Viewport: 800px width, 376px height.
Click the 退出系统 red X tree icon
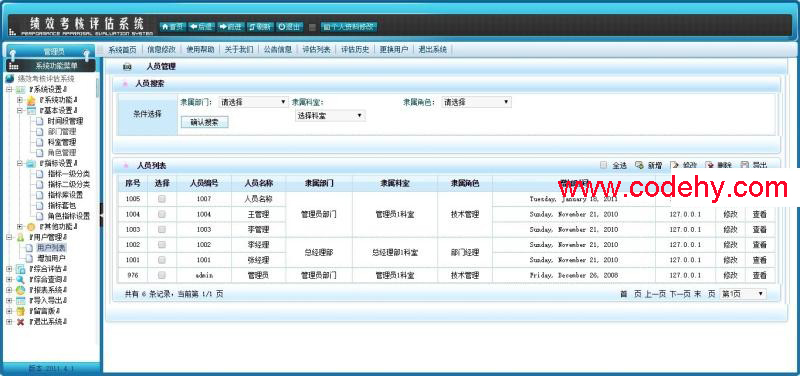click(20, 322)
